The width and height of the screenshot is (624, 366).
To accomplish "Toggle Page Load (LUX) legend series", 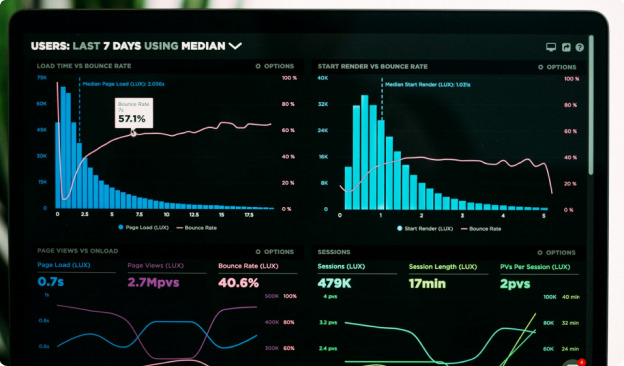I will click(143, 228).
